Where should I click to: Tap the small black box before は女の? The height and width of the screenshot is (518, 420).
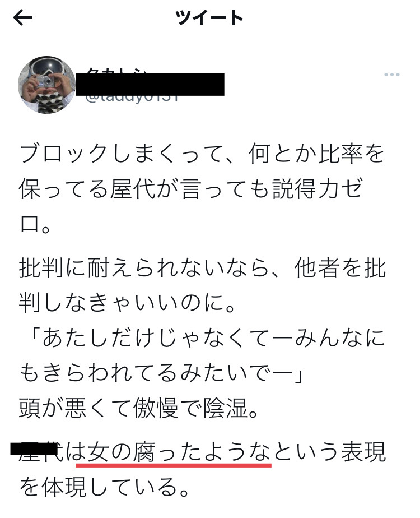coord(34,448)
